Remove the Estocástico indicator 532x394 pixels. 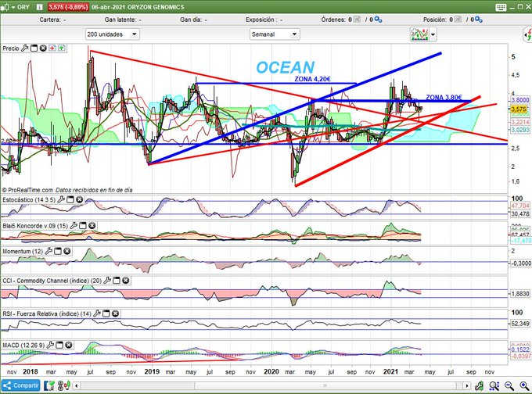79,199
